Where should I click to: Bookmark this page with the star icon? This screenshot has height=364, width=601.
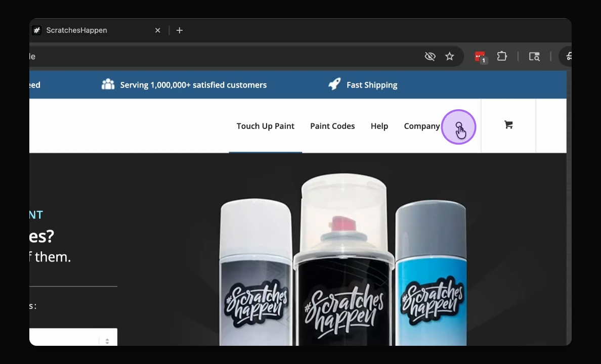coord(450,56)
